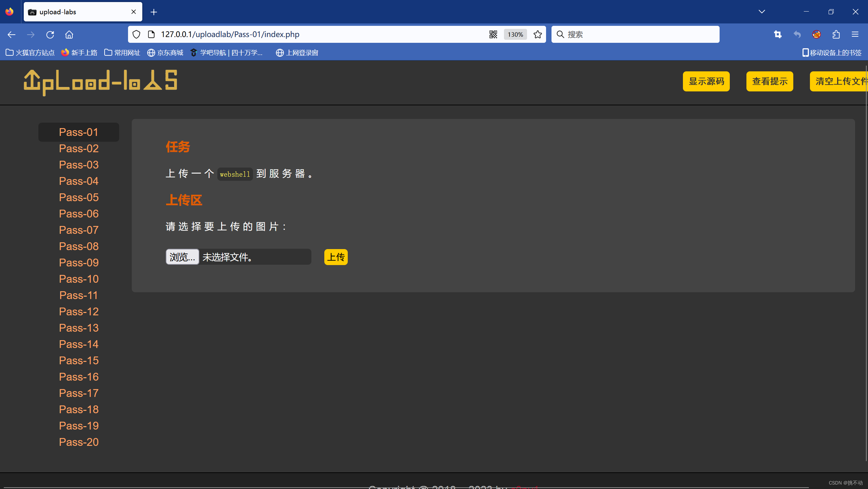Open the browser home page
Viewport: 868px width, 489px height.
point(69,34)
